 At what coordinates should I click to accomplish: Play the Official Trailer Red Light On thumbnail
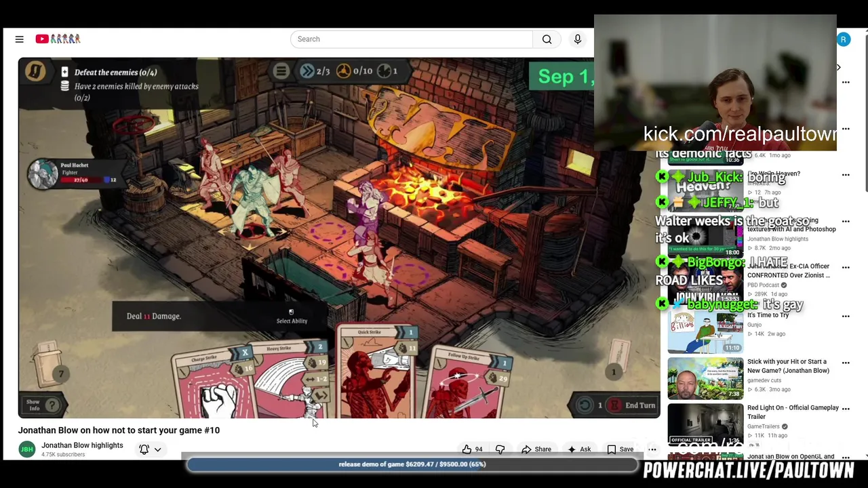point(705,424)
